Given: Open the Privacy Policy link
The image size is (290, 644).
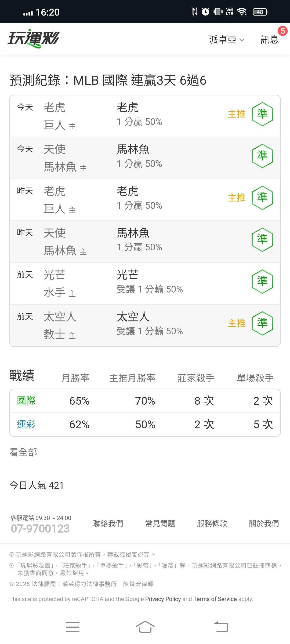Looking at the screenshot, I should pos(163,599).
